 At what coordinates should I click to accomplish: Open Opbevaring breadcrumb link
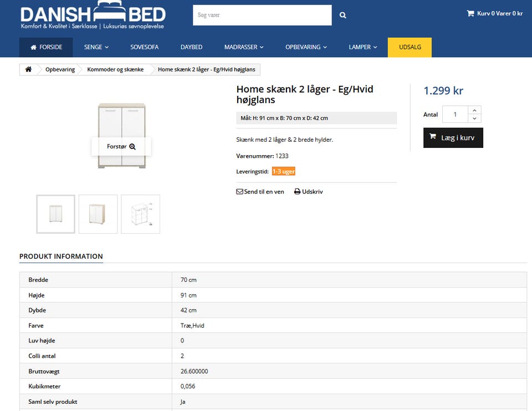click(60, 69)
